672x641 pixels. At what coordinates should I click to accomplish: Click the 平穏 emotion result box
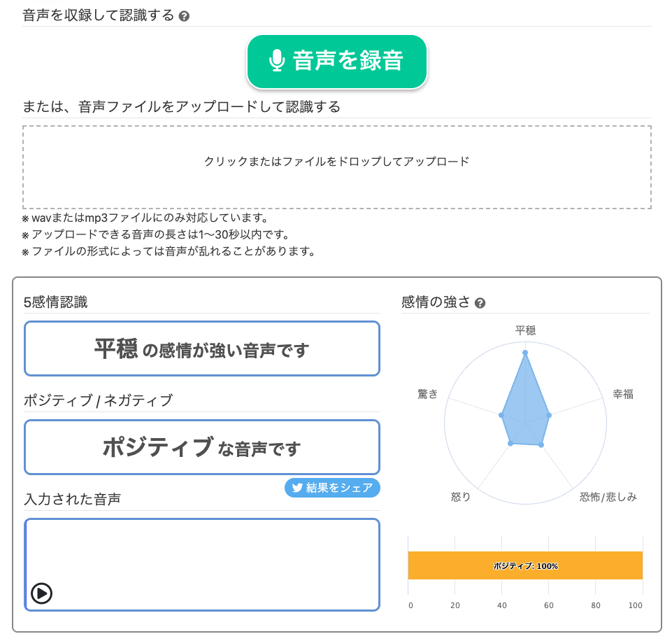[x=202, y=348]
